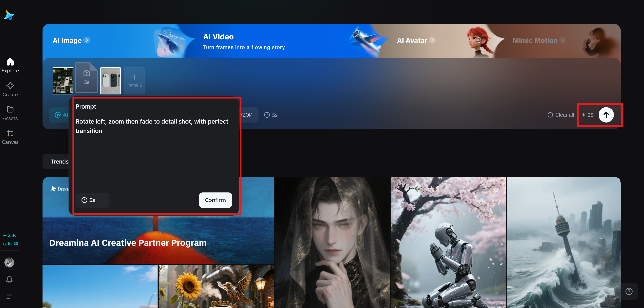
Task: Select the first old phones frame thumbnail
Action: pyautogui.click(x=63, y=80)
